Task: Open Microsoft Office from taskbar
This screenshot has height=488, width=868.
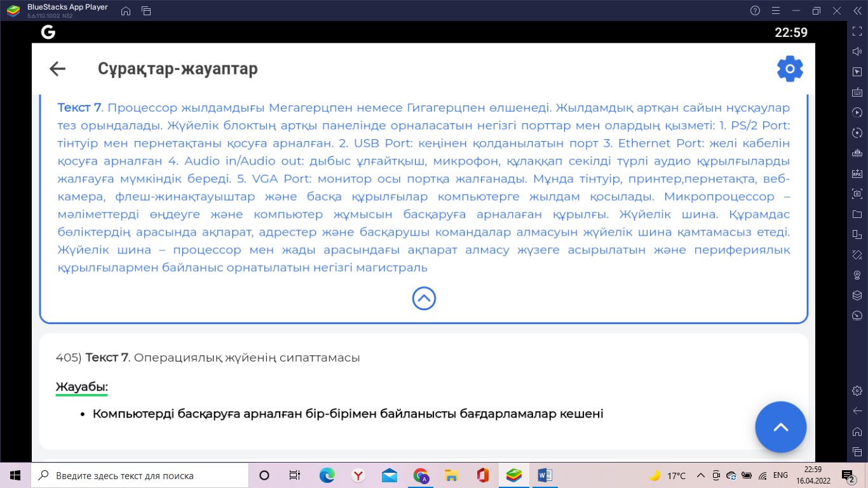Action: tap(483, 475)
